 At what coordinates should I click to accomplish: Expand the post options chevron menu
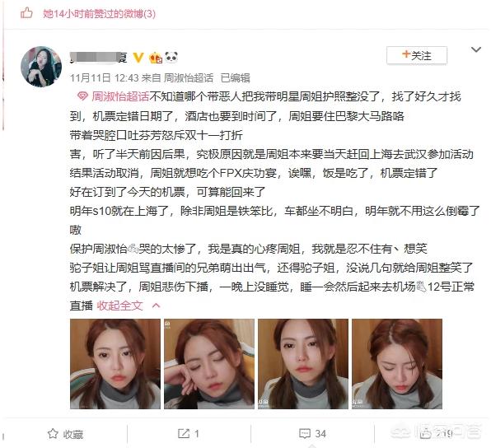tap(476, 49)
